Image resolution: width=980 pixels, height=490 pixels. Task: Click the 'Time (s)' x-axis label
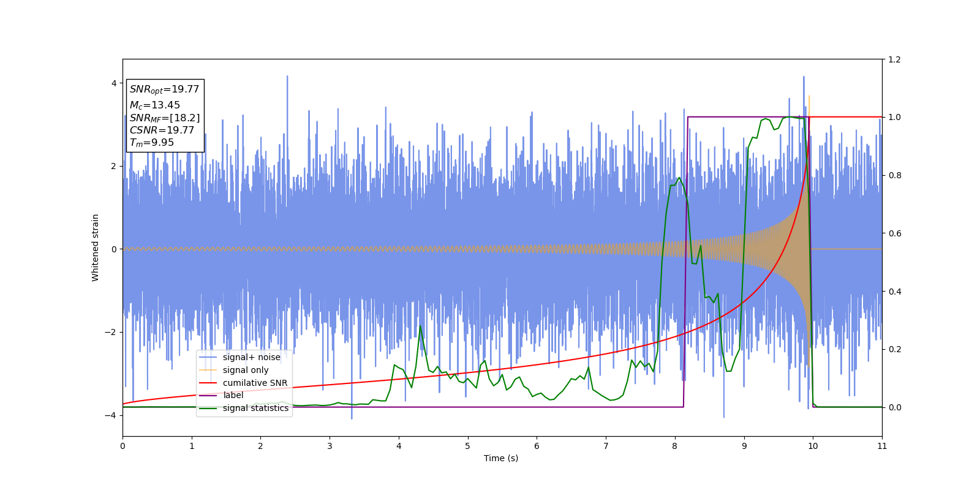pyautogui.click(x=501, y=458)
